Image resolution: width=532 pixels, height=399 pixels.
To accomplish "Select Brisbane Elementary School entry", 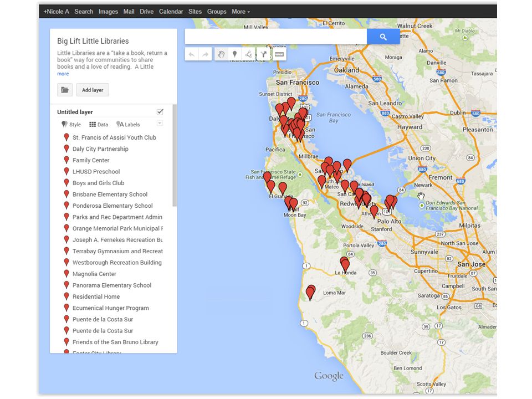I will click(x=110, y=195).
